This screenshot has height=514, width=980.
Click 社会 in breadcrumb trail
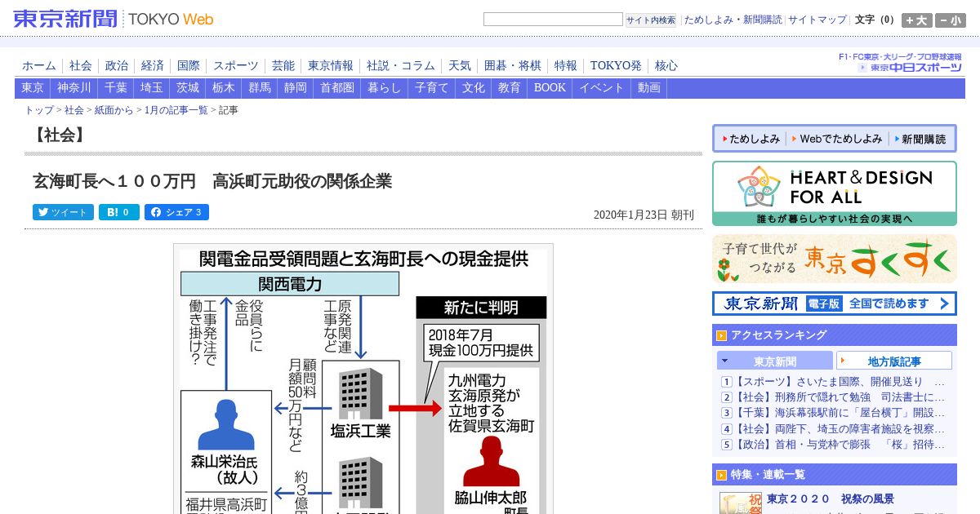(74, 110)
